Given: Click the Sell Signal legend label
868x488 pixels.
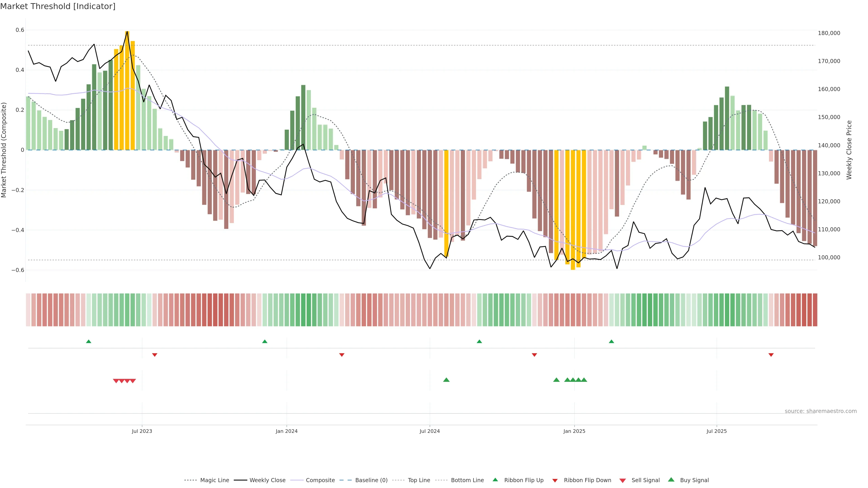Looking at the screenshot, I should click(x=645, y=480).
